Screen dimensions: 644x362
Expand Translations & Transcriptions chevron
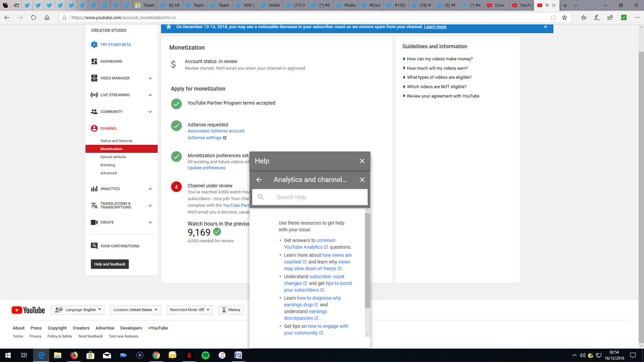point(150,205)
